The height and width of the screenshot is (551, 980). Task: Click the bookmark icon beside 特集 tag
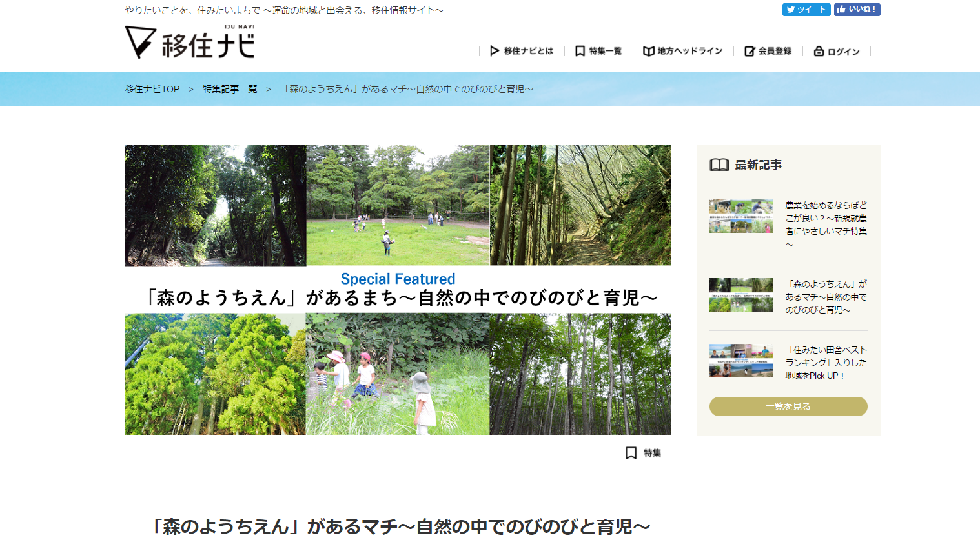point(631,453)
